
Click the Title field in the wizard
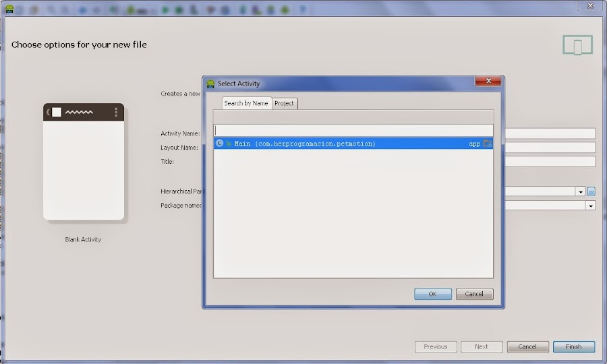[x=550, y=161]
